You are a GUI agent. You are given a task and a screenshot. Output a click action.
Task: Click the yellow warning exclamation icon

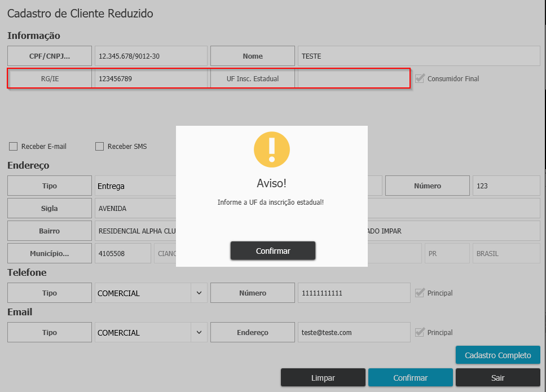(x=272, y=149)
